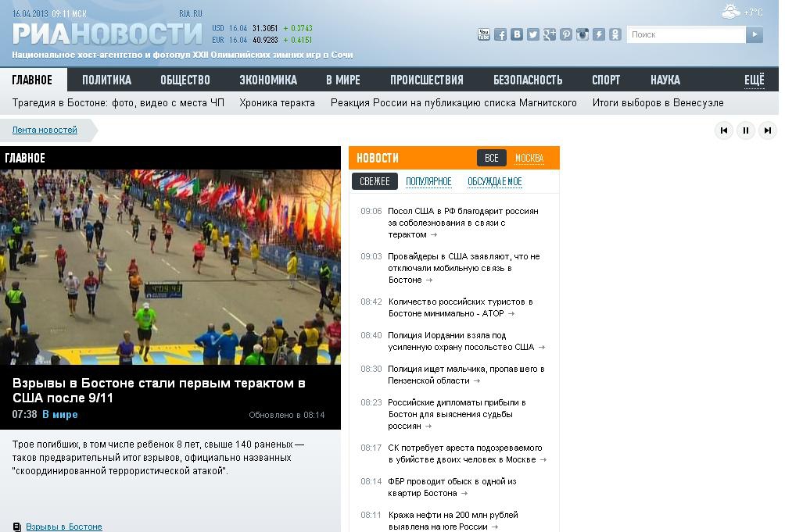Open the Безопасность section
This screenshot has width=785, height=532.
click(x=529, y=80)
